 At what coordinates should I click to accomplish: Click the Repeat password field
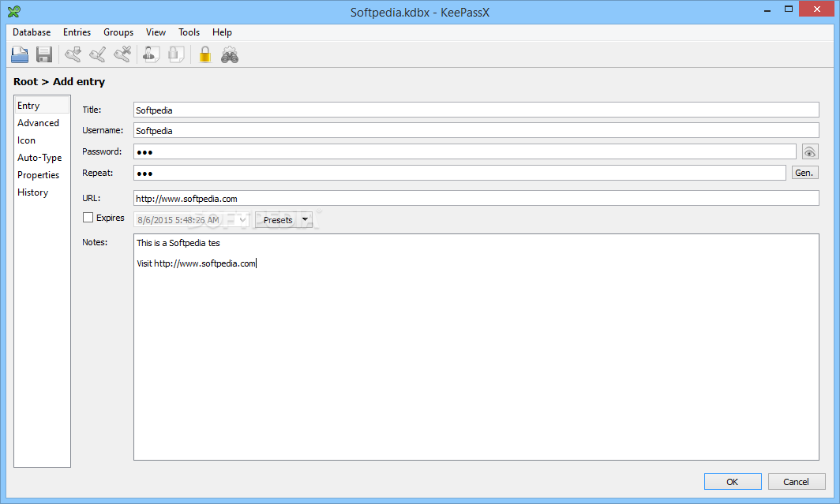[459, 173]
